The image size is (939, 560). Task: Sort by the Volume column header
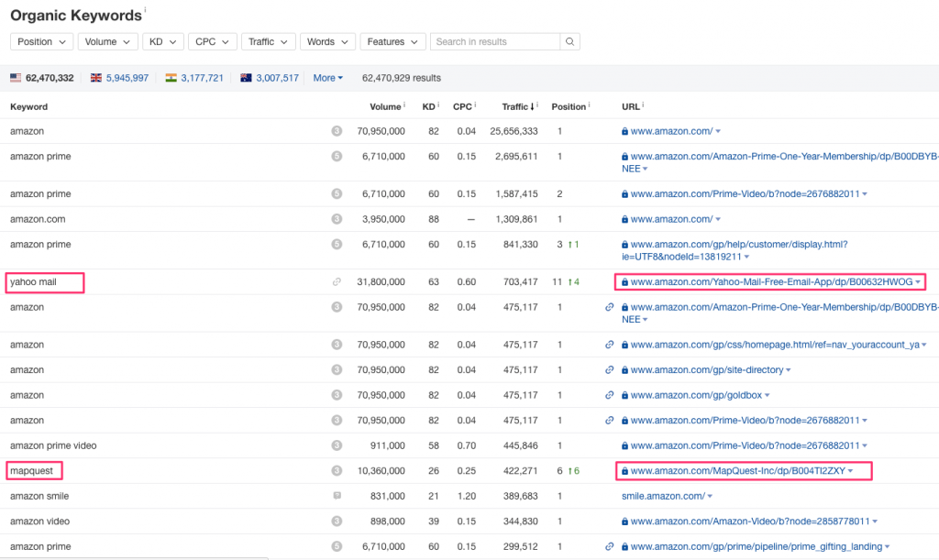click(x=385, y=106)
